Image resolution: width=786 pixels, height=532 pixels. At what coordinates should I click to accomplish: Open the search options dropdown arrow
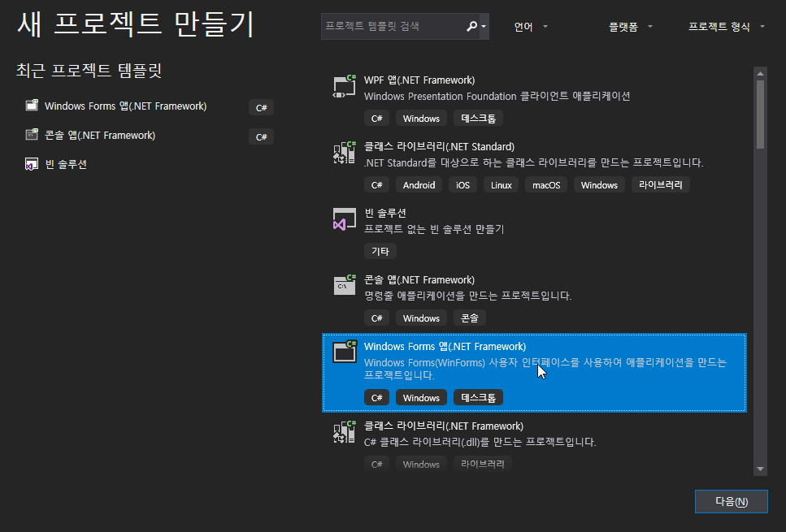tap(484, 27)
